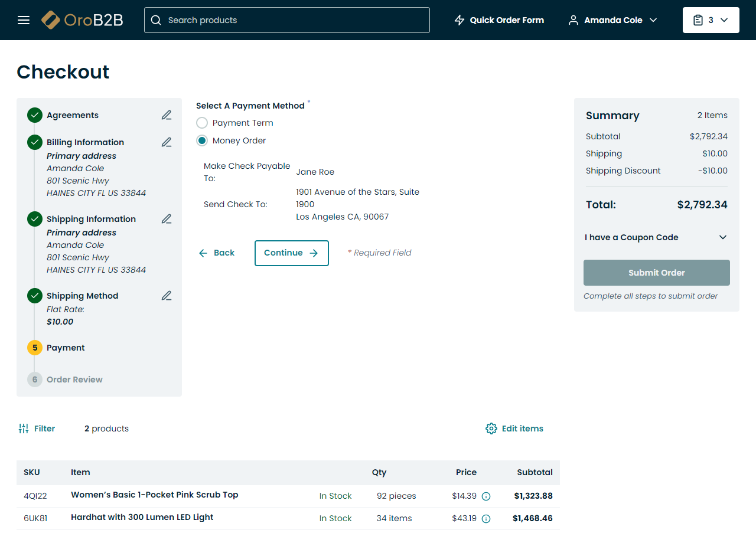This screenshot has height=543, width=756.
Task: Edit Billing Information with pencil icon
Action: (x=167, y=142)
